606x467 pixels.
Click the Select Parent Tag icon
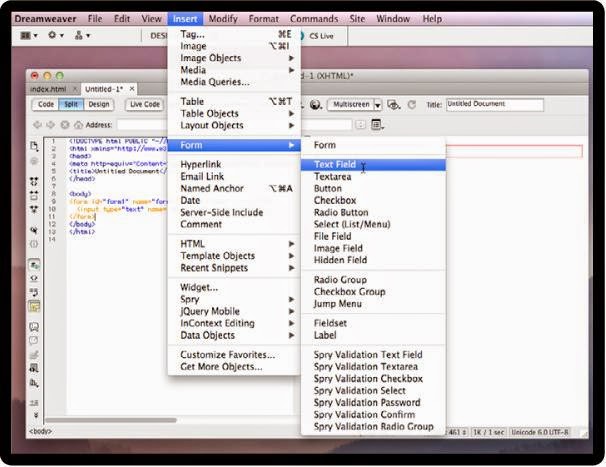click(34, 230)
